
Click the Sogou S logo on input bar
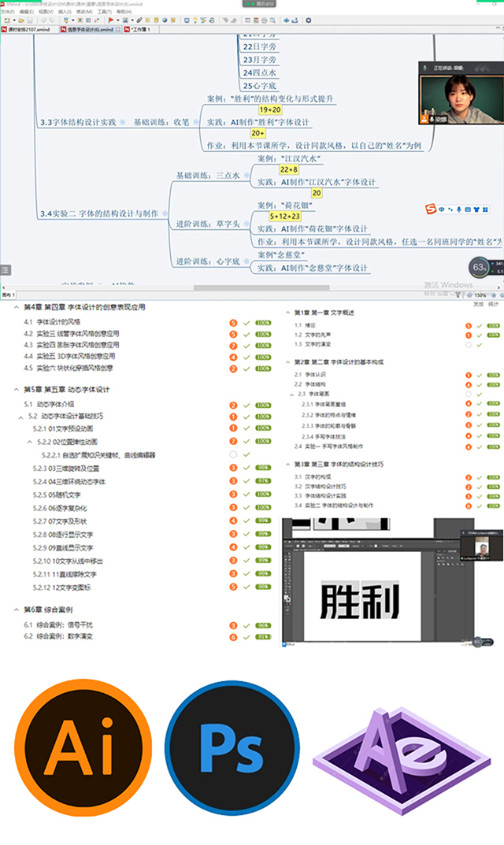tap(430, 209)
